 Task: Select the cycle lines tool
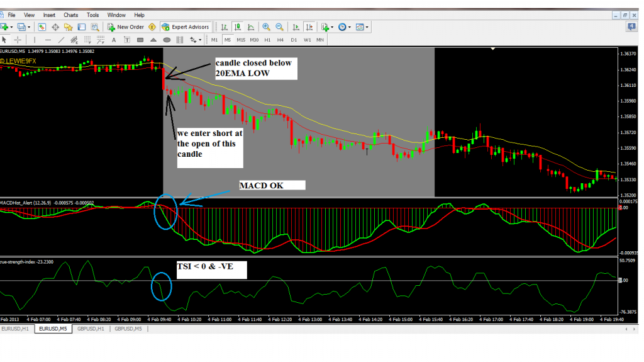pyautogui.click(x=180, y=40)
